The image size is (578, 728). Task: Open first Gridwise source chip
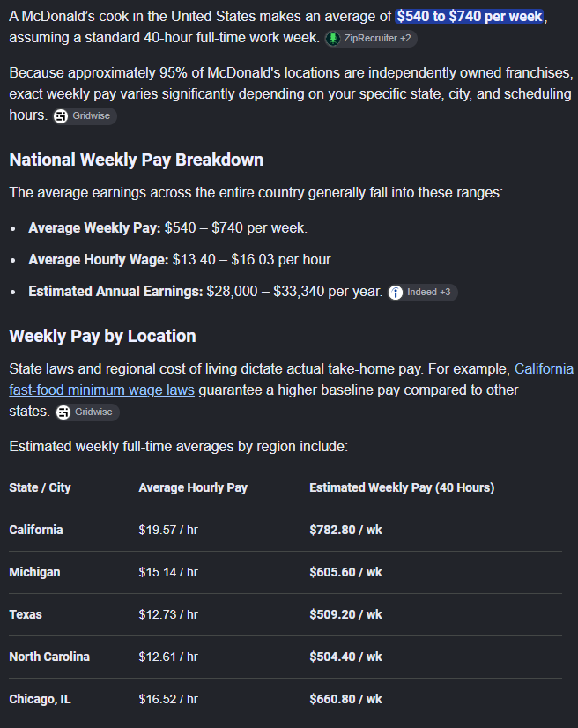(85, 116)
